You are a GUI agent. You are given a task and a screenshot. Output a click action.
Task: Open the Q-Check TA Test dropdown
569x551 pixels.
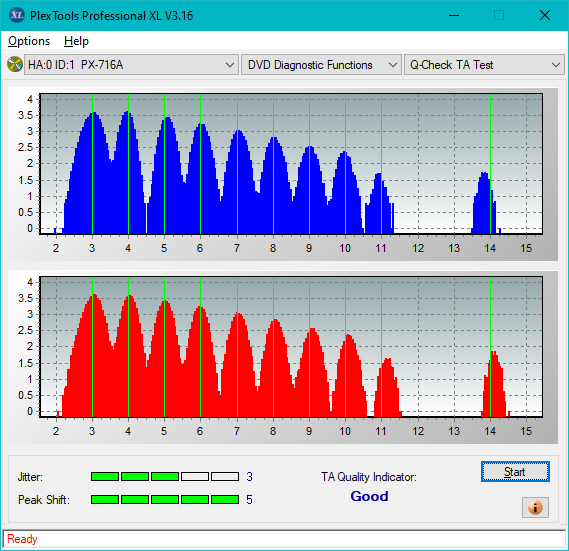tap(484, 65)
